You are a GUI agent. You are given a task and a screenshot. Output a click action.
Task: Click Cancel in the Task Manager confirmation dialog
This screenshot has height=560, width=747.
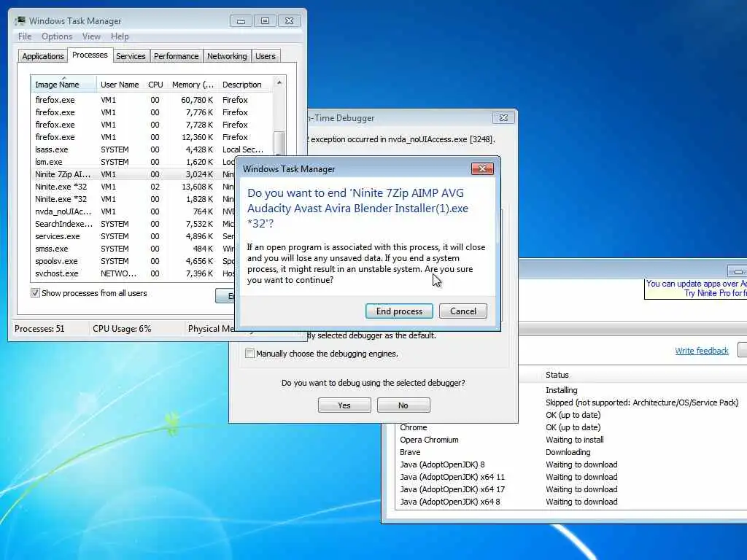[x=462, y=311]
